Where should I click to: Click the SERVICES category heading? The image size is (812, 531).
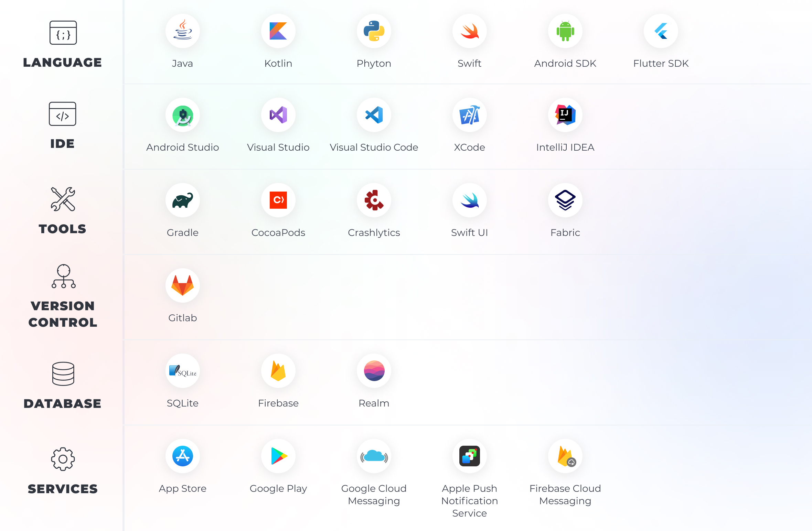coord(63,489)
